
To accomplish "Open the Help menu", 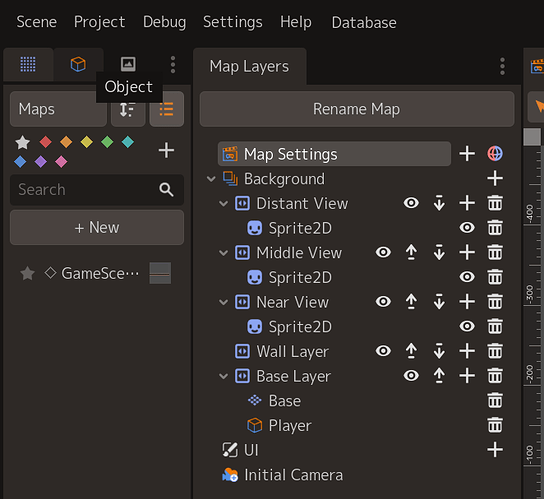I will click(296, 22).
